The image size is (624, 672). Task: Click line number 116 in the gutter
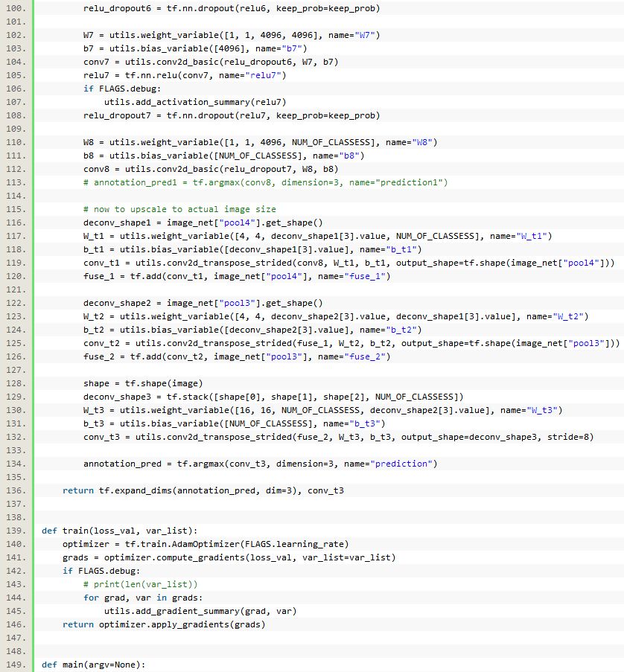click(x=16, y=223)
